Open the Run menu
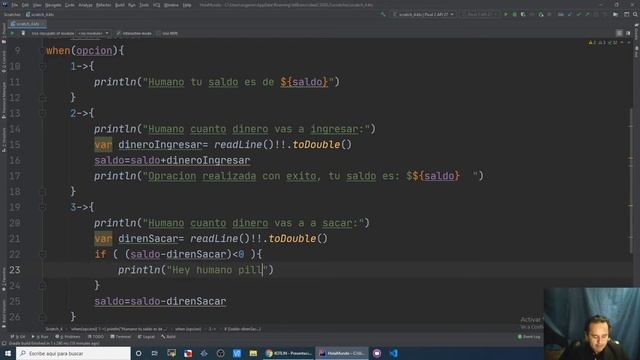 coord(132,5)
